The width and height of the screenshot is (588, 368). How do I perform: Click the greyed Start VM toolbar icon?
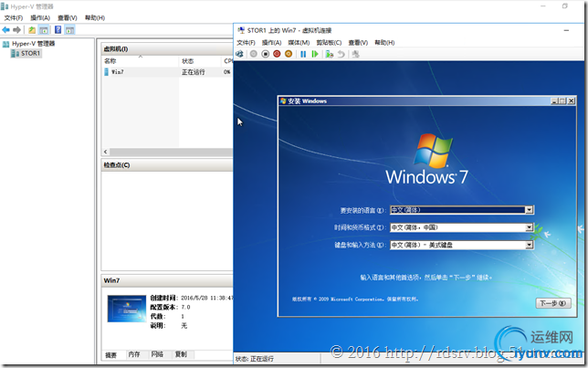click(254, 54)
